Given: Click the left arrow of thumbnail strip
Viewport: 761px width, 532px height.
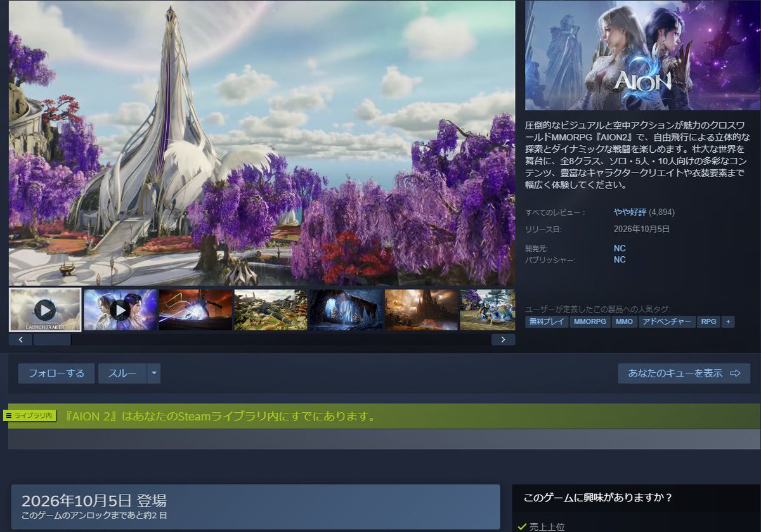Looking at the screenshot, I should point(21,339).
